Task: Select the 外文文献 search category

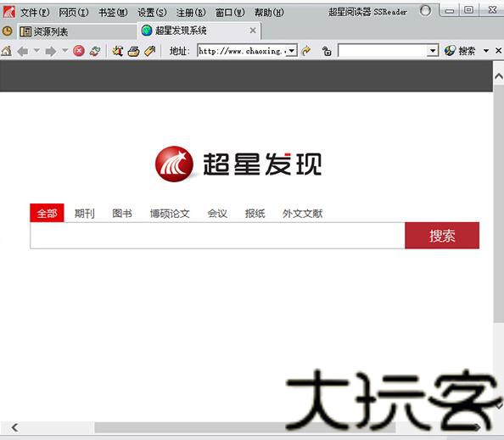Action: click(x=302, y=214)
